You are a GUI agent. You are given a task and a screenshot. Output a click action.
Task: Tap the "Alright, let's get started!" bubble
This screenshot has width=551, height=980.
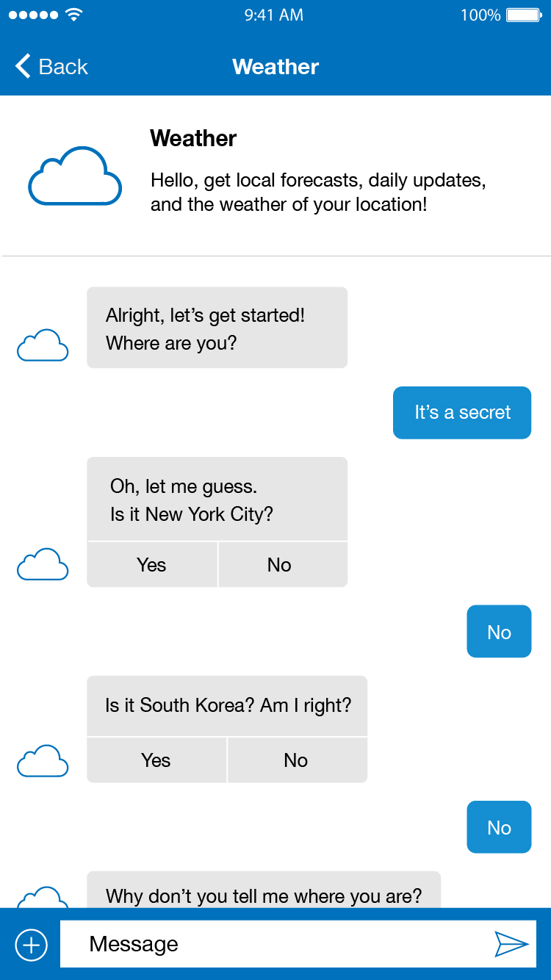pyautogui.click(x=217, y=328)
